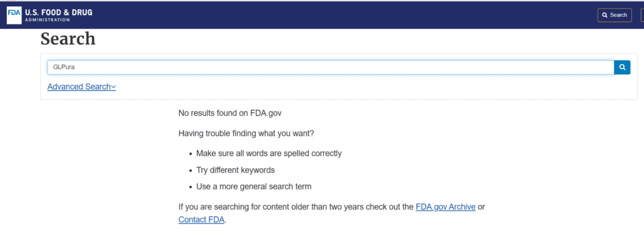Visit the FDA.gov Archive link
This screenshot has height=241, width=644.
pyautogui.click(x=446, y=207)
